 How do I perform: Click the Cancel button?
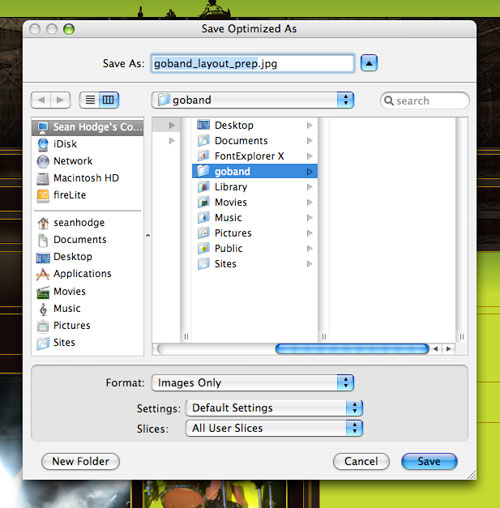(x=361, y=462)
